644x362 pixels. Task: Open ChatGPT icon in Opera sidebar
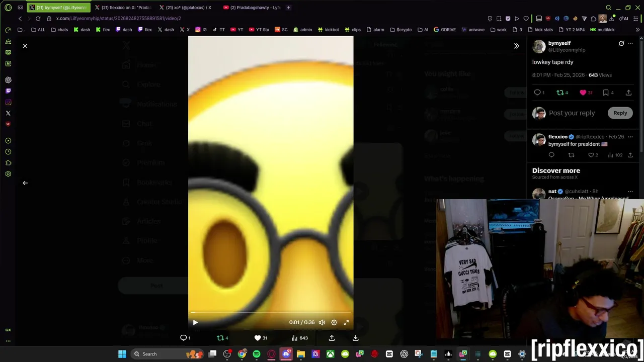point(8,80)
